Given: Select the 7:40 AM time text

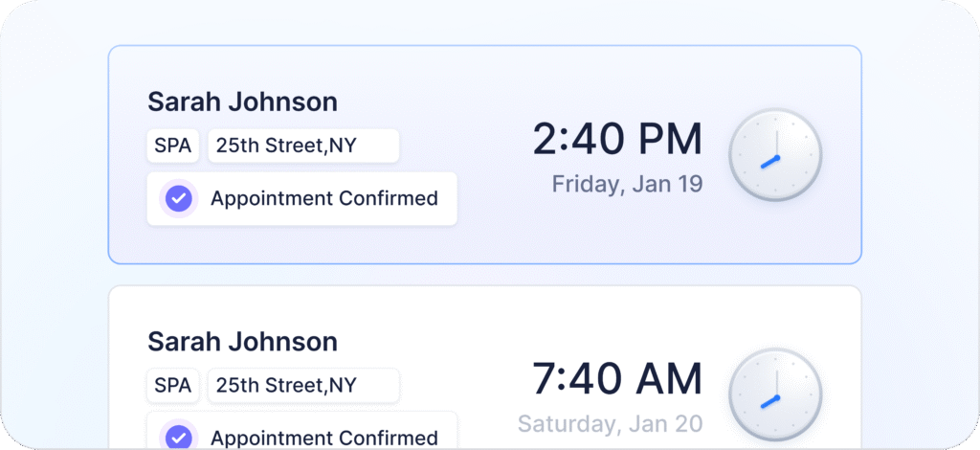Looking at the screenshot, I should (x=617, y=378).
